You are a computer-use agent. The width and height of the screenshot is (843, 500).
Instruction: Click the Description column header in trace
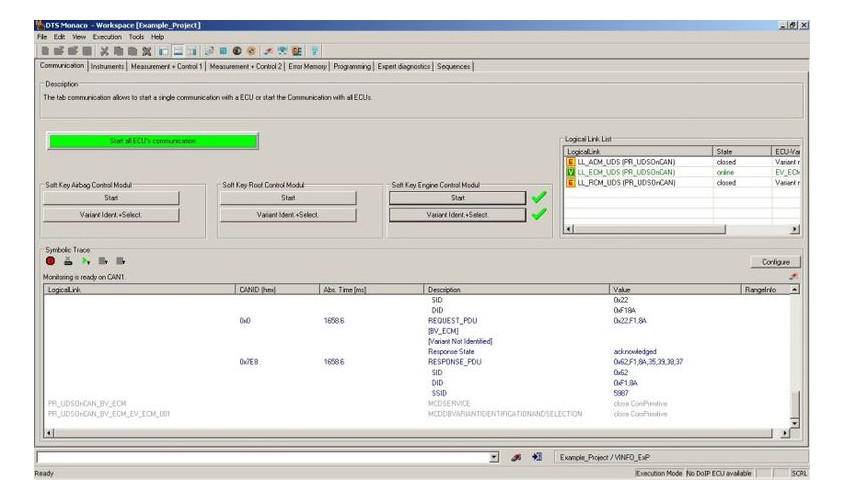517,289
